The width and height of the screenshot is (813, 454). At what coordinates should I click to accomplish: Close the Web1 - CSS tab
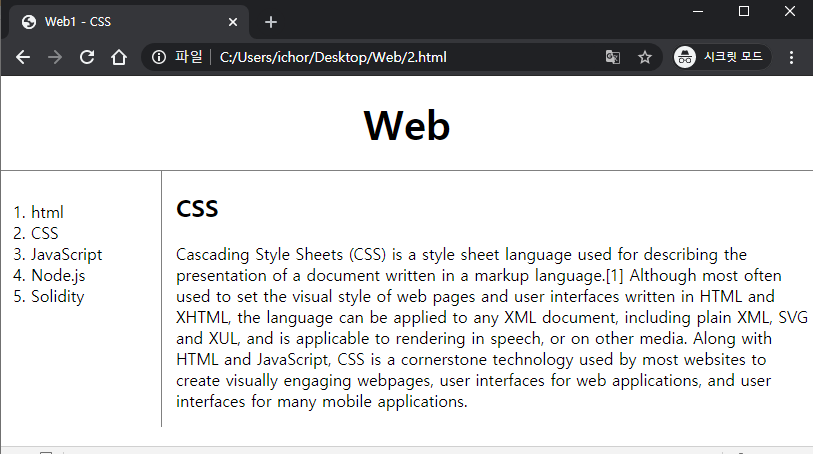coord(233,22)
